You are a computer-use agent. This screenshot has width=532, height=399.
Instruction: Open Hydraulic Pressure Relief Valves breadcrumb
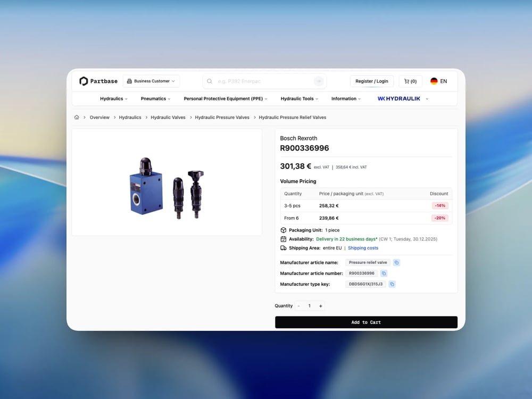(293, 118)
